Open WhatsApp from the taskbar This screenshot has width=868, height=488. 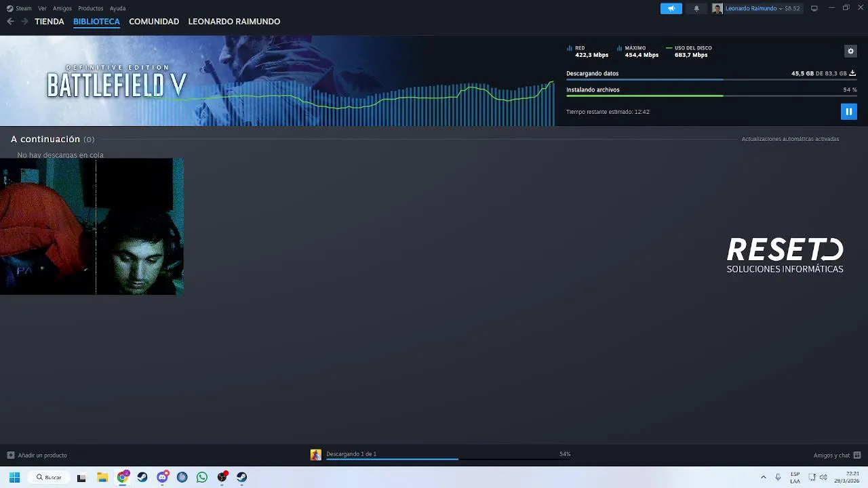[x=202, y=477]
